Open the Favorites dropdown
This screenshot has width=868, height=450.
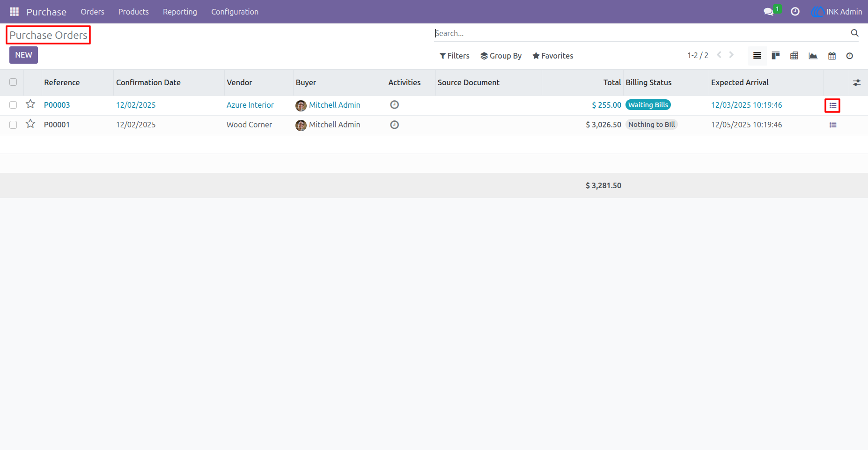553,56
